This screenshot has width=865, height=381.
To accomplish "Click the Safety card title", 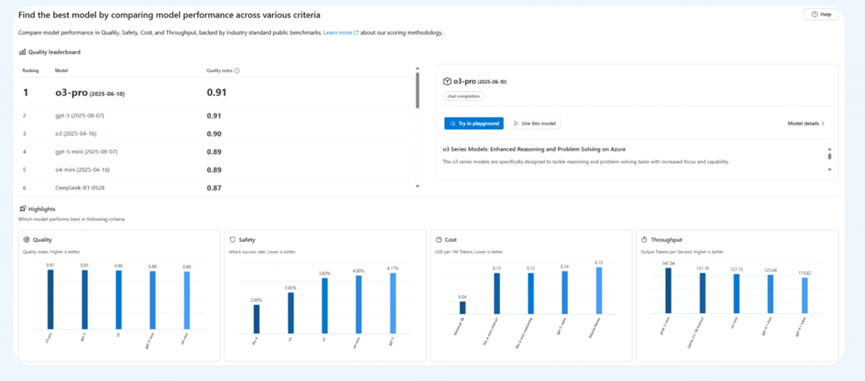I will (247, 240).
